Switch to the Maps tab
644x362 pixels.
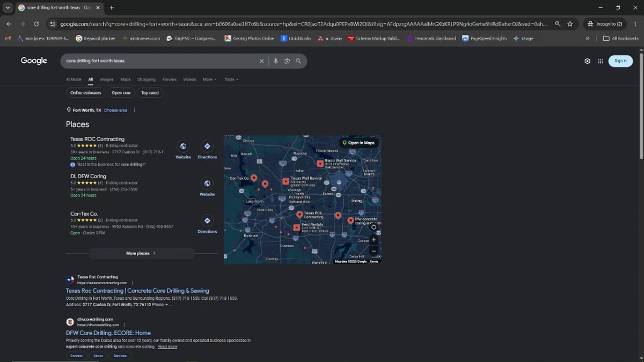tap(125, 79)
